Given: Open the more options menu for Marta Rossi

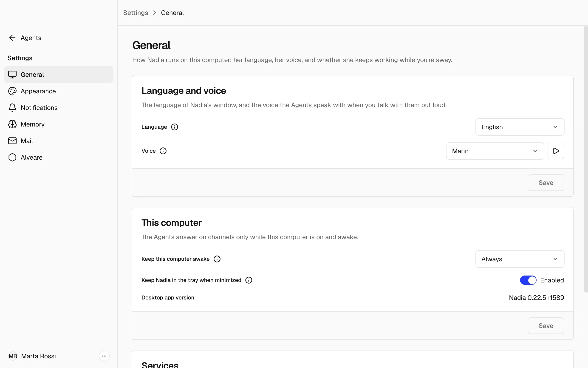Looking at the screenshot, I should pyautogui.click(x=104, y=356).
